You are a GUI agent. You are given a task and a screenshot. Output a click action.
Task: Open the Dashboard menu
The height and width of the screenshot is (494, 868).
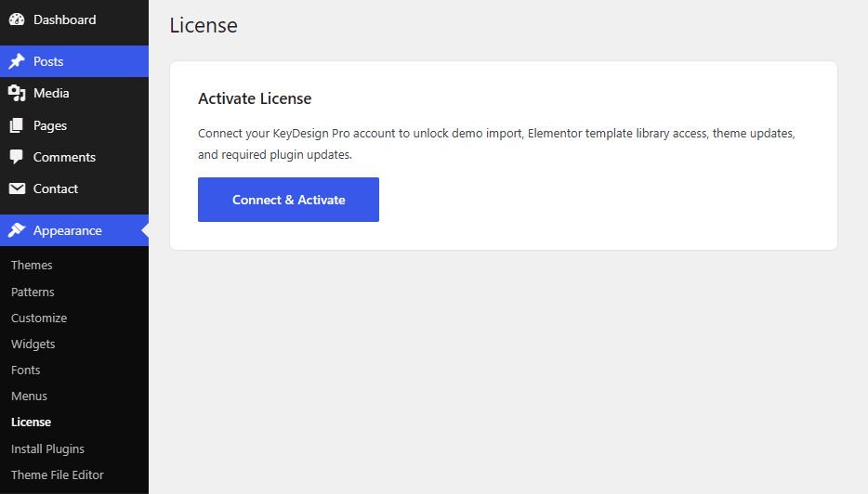74,19
